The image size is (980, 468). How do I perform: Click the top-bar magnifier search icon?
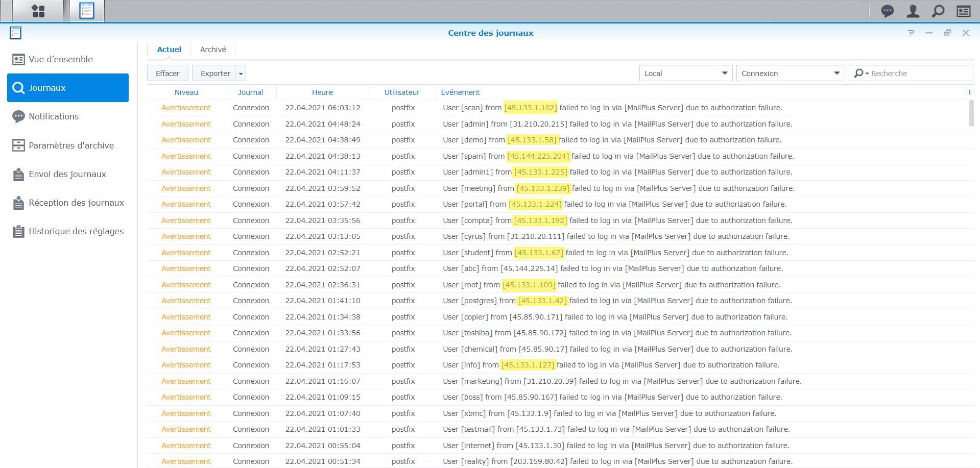(938, 11)
